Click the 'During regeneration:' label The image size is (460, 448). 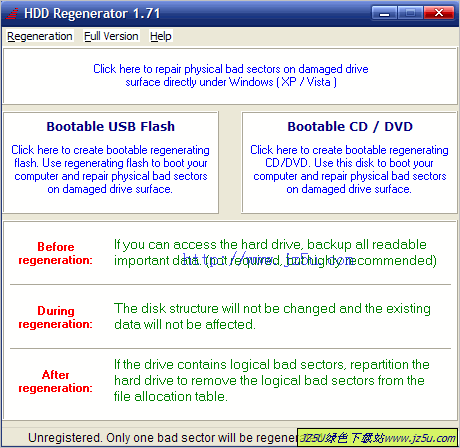pyautogui.click(x=55, y=317)
